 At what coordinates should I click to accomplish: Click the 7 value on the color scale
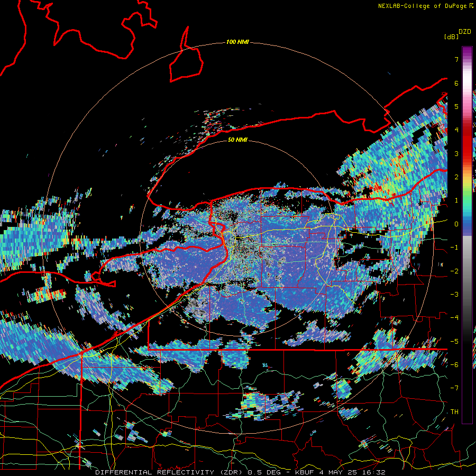456,59
